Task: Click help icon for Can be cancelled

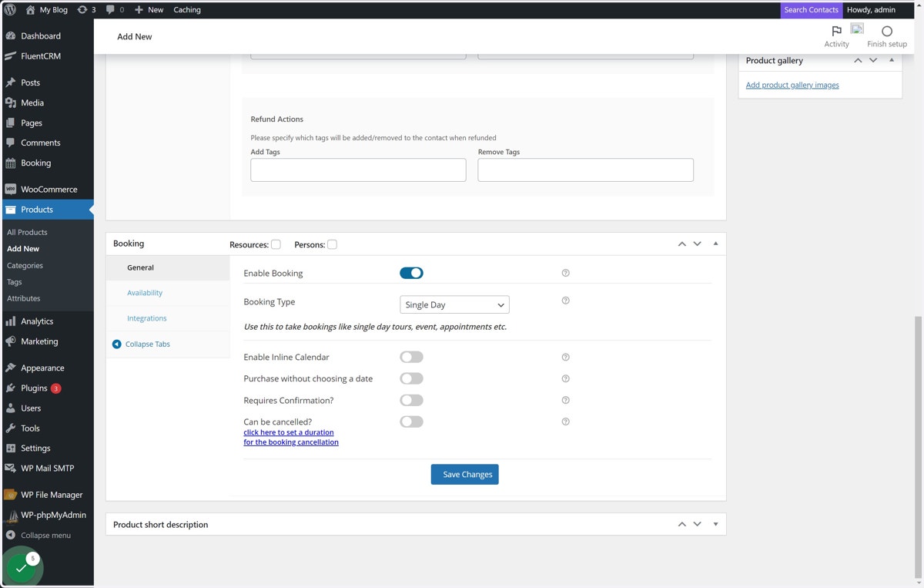Action: coord(565,422)
